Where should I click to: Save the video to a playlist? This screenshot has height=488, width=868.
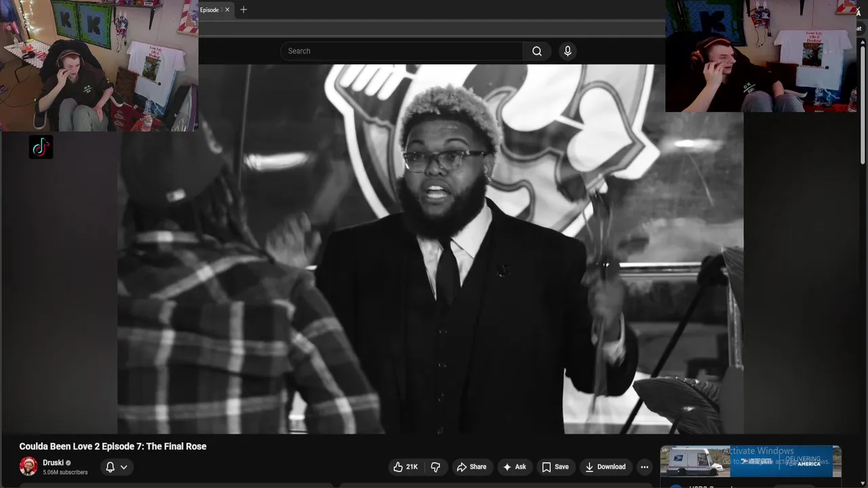click(555, 467)
